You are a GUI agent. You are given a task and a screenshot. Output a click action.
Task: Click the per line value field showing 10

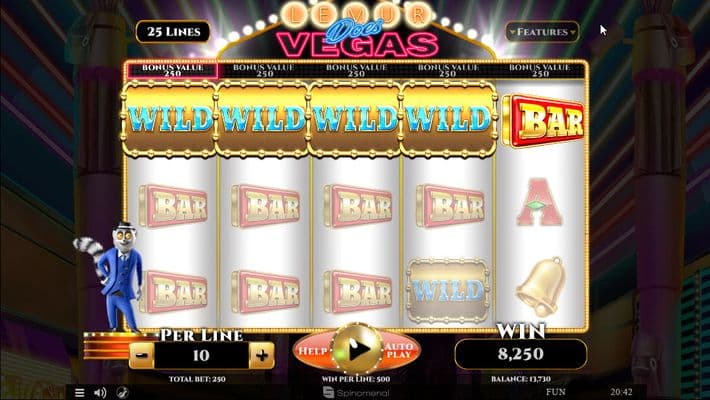coord(201,355)
